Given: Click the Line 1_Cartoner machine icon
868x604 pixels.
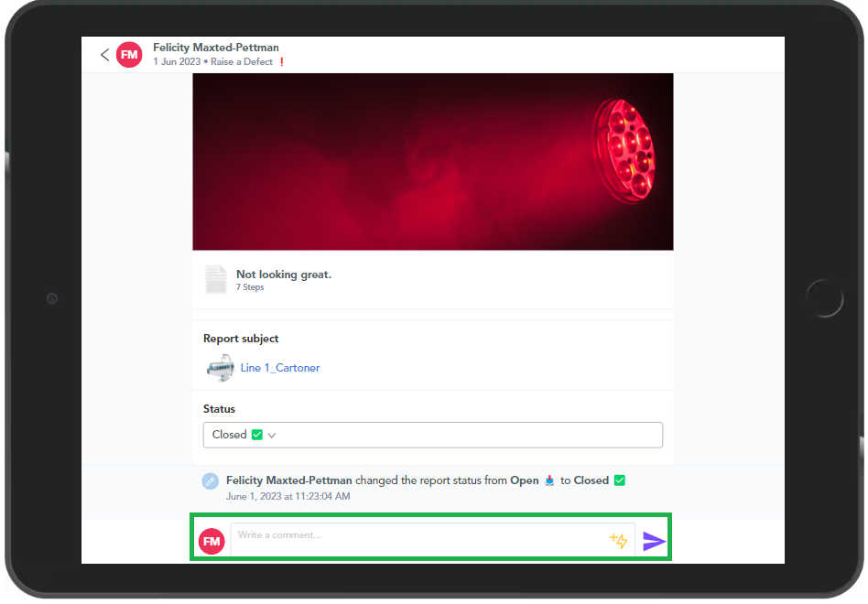Looking at the screenshot, I should (x=219, y=368).
